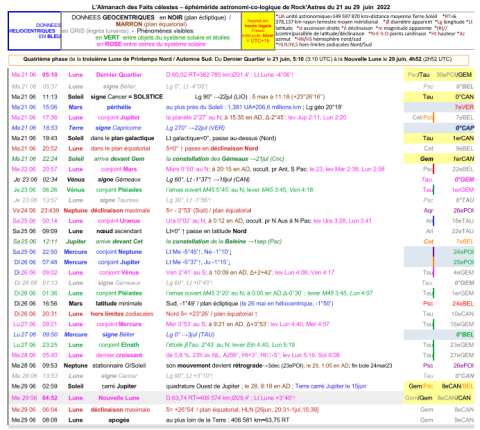Select the 'Quatrième phase' orange banner
This screenshot has width=480, height=430.
tap(238, 59)
